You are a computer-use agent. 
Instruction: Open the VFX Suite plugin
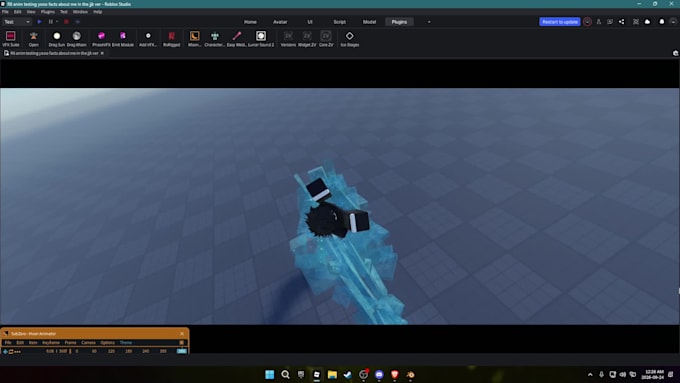click(x=10, y=38)
